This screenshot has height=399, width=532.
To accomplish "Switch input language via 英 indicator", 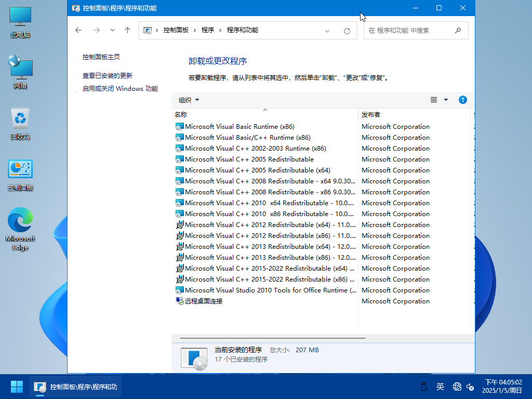I will point(440,387).
